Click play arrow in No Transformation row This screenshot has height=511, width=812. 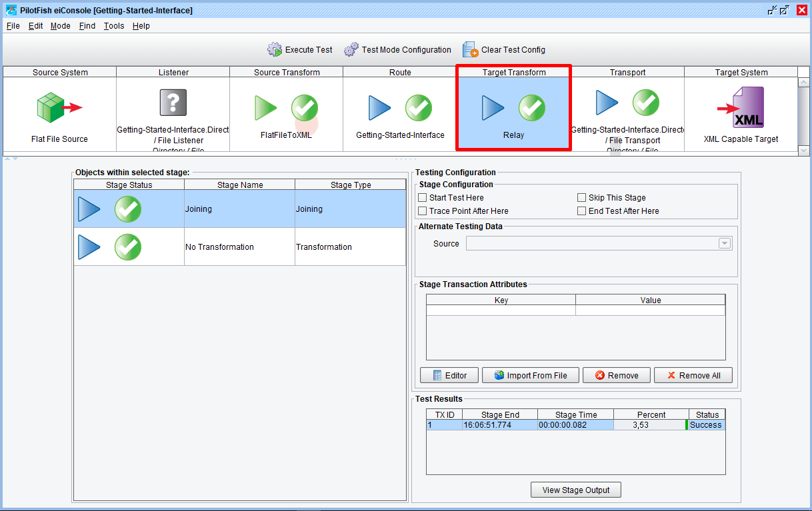point(89,247)
